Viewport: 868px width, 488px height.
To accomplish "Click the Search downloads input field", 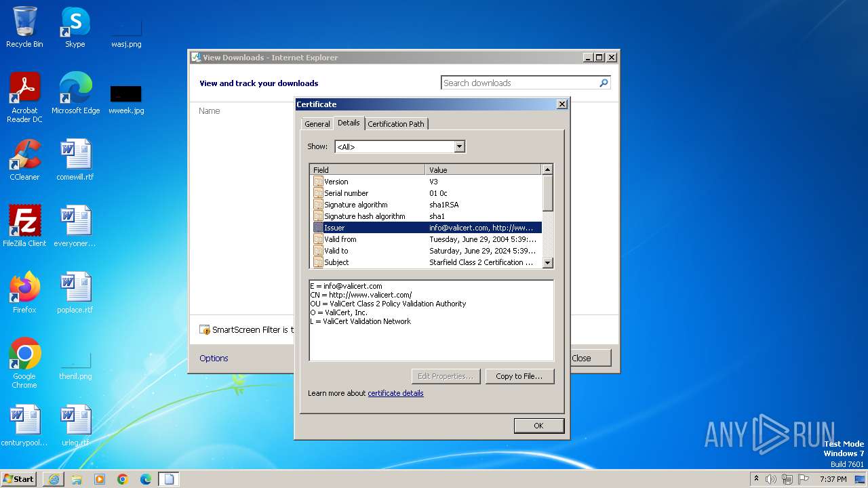I will (x=519, y=83).
